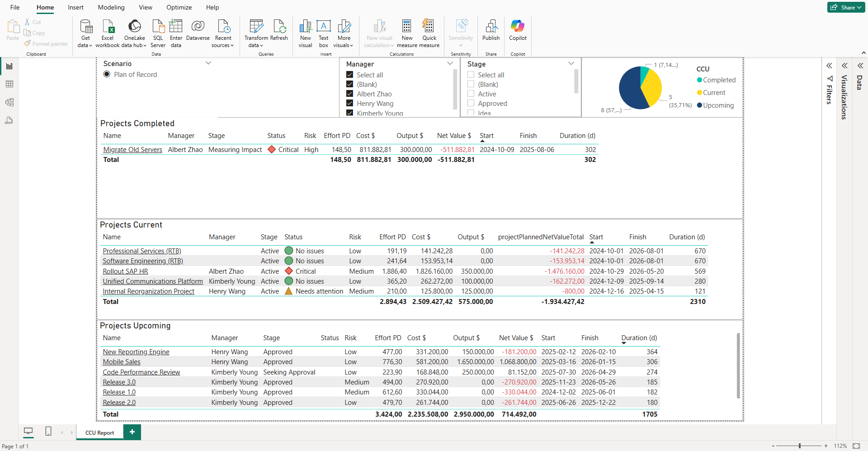Uncheck Albert Zhao manager checkbox

pyautogui.click(x=349, y=94)
